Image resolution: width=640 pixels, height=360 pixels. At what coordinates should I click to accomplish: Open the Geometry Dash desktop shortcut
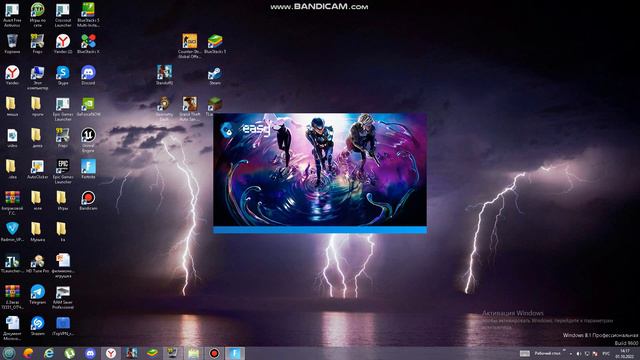pyautogui.click(x=164, y=109)
